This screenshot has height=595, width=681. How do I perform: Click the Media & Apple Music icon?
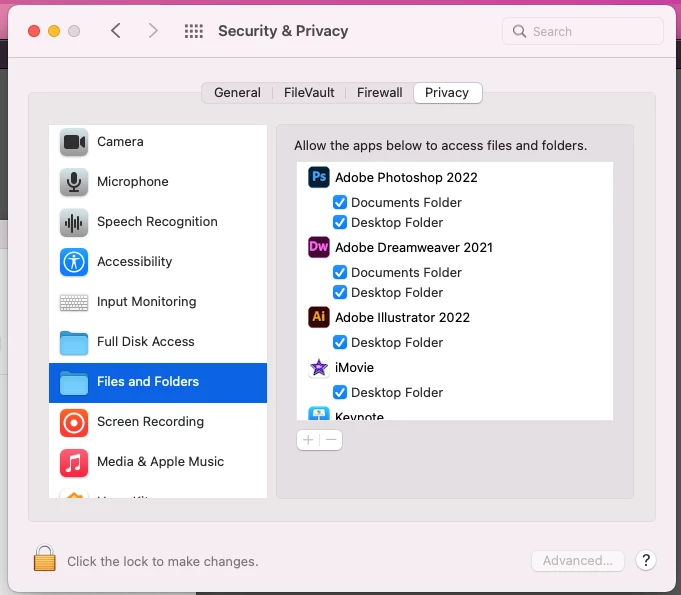click(74, 463)
